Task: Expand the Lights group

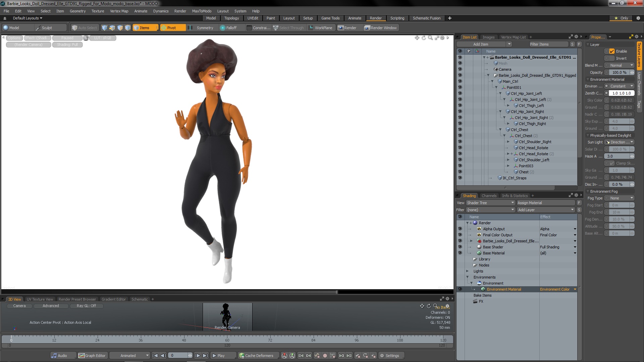Action: tap(467, 271)
